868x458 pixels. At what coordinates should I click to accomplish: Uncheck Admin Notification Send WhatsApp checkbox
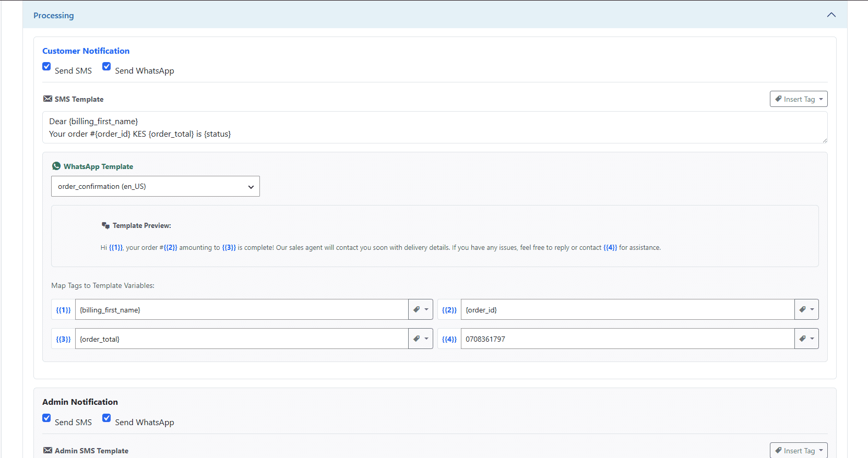106,418
